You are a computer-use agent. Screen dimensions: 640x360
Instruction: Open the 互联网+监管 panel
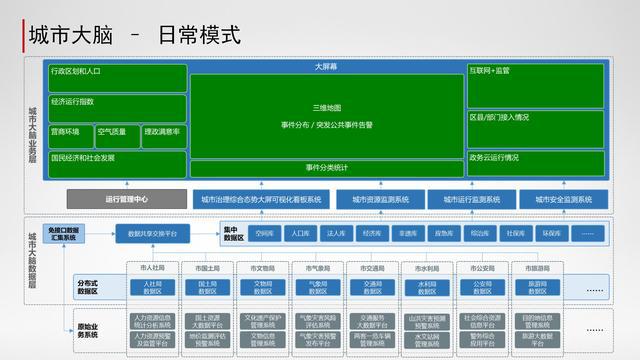click(536, 86)
